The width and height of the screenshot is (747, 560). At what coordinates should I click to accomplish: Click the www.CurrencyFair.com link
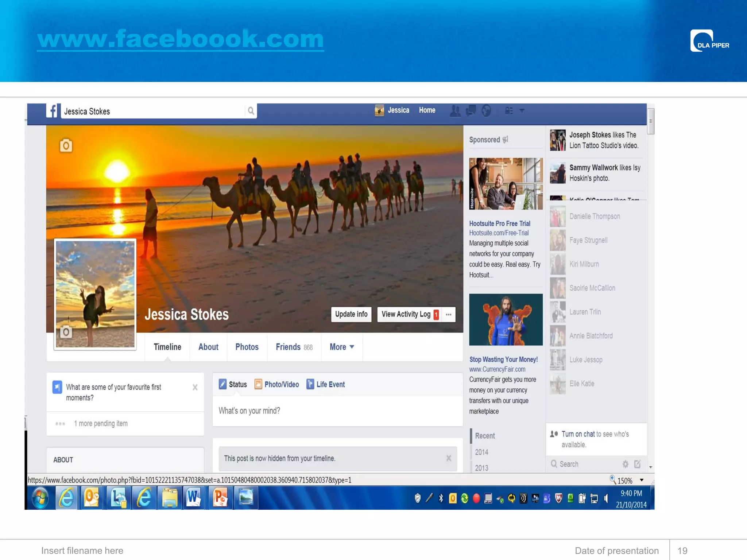[x=497, y=369]
